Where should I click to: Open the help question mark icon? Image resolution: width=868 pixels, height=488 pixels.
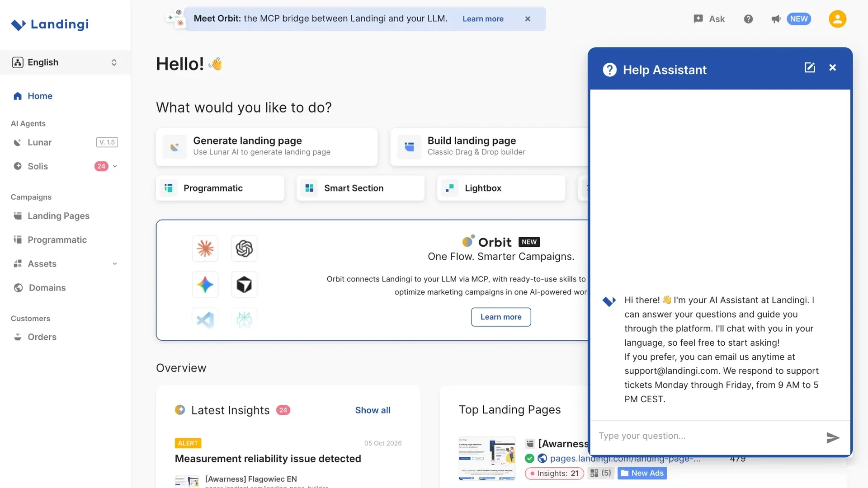click(748, 19)
